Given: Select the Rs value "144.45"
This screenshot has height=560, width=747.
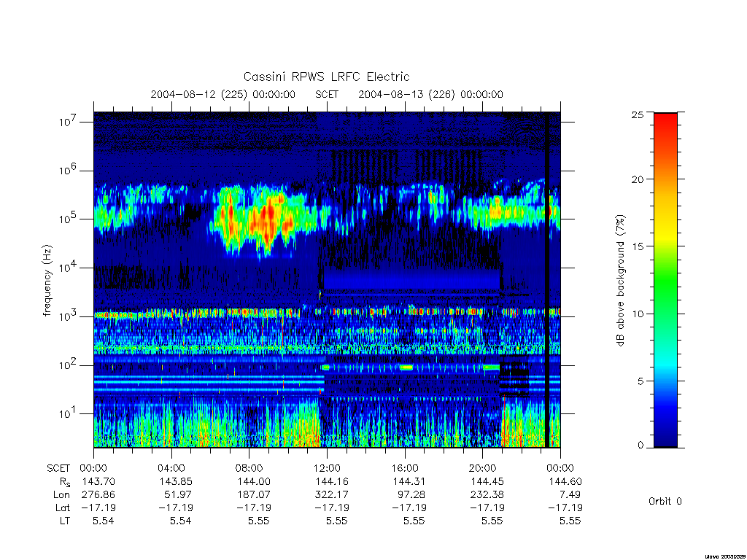Looking at the screenshot, I should point(487,481).
